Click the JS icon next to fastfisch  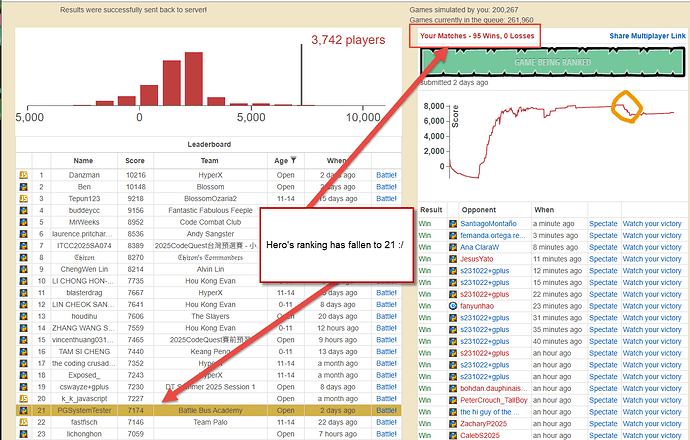(23, 422)
